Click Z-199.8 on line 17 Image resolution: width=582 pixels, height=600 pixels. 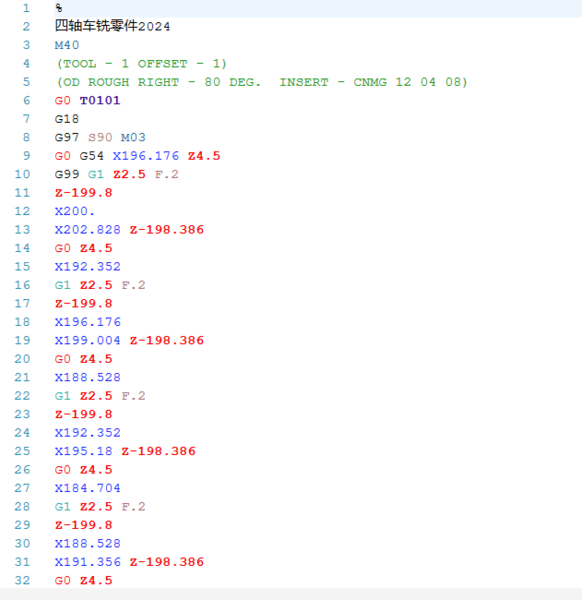[84, 303]
